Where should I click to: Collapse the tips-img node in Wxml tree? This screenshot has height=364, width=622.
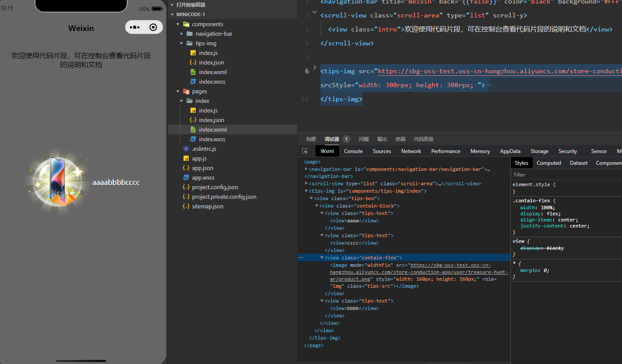coord(306,191)
